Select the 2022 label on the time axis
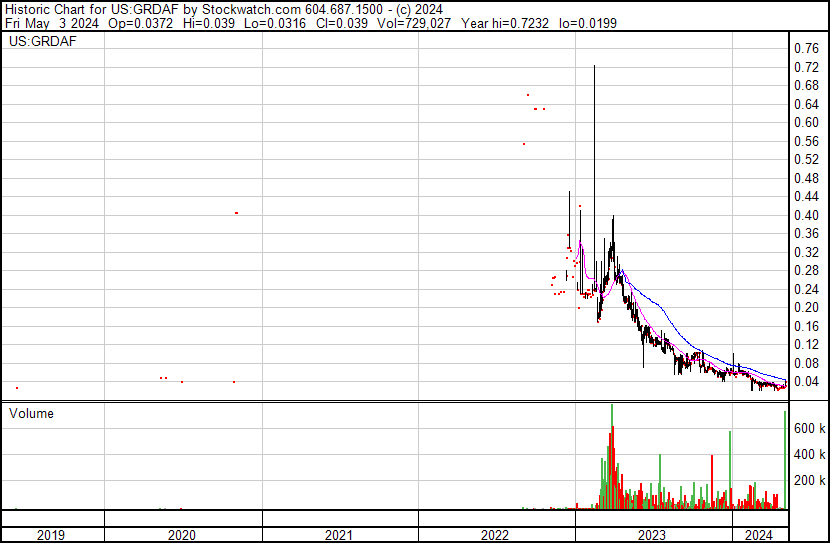The image size is (830, 543). 496,535
